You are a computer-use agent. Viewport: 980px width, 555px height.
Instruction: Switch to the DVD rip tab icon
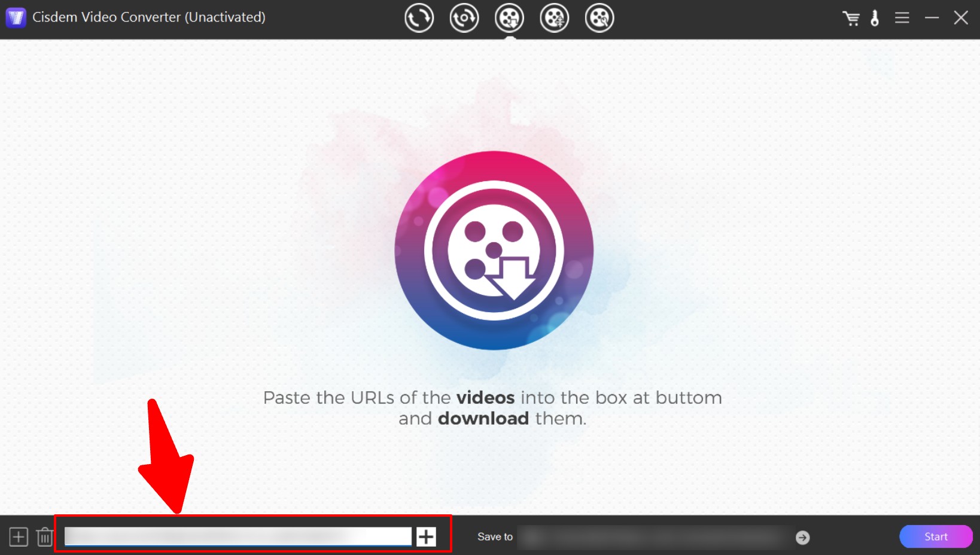(464, 18)
